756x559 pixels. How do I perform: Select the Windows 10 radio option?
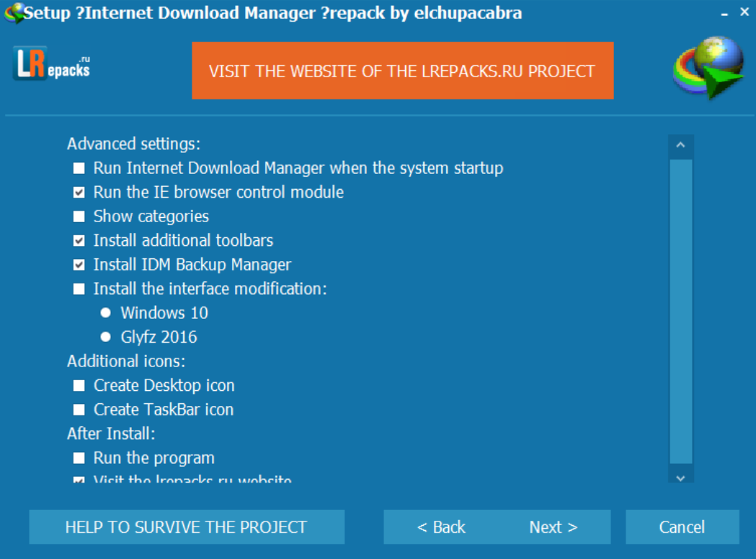[106, 313]
